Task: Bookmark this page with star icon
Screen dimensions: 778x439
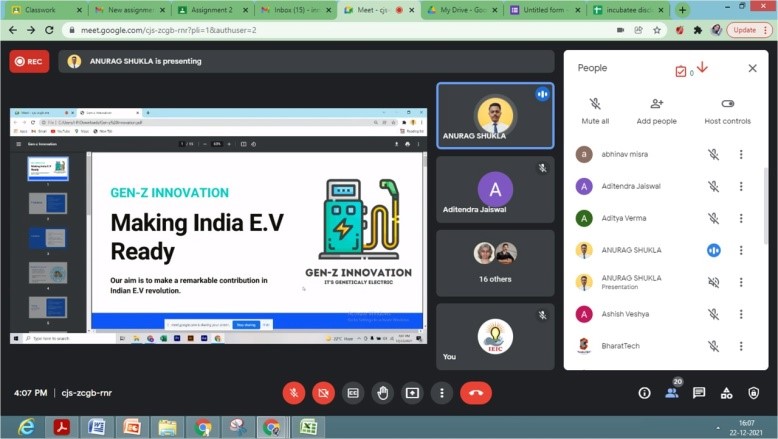Action: point(657,30)
